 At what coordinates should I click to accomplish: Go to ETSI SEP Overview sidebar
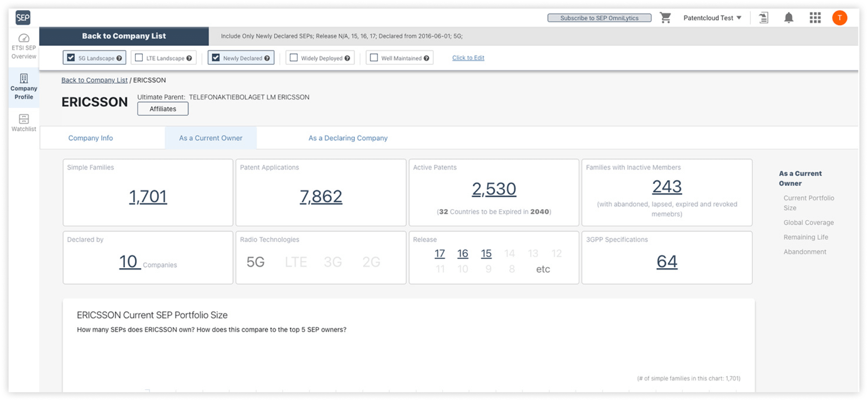(x=24, y=47)
